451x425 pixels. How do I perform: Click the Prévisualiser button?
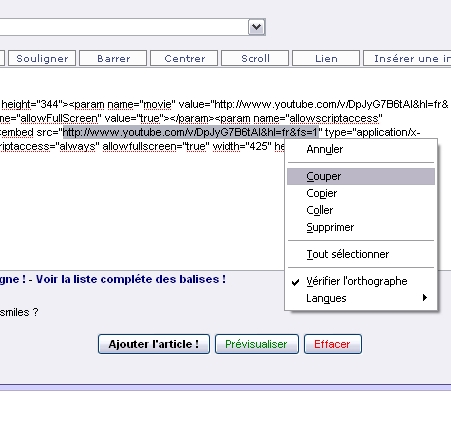(257, 344)
